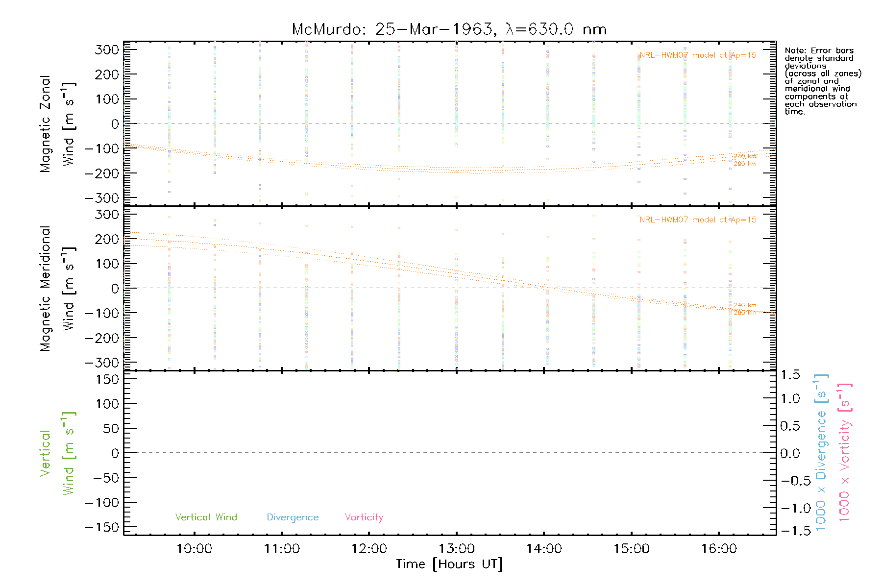
Task: Click the Magnetic Zonal Wind axis title
Action: pos(57,124)
